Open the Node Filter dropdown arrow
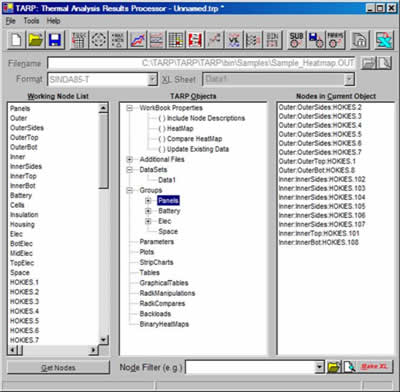The width and height of the screenshot is (400, 392). click(x=319, y=367)
